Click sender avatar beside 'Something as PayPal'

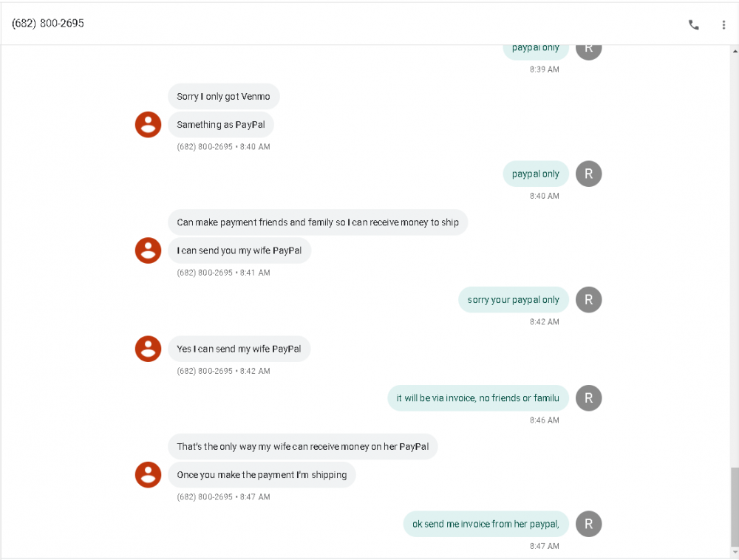tap(148, 125)
